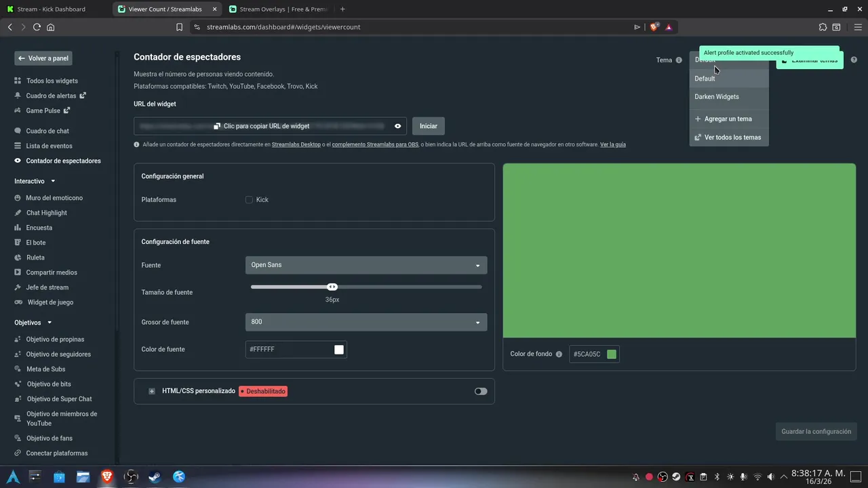Click Conectar plataformas in sidebar

click(51, 453)
